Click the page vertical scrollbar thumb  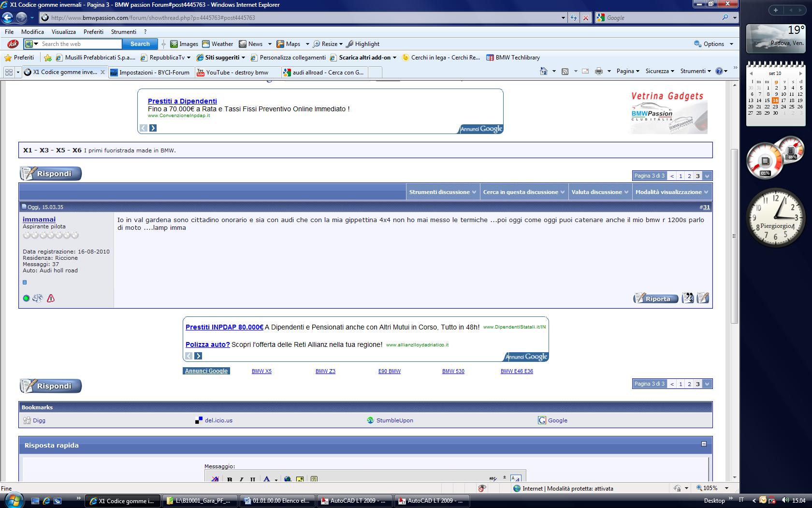(x=735, y=236)
